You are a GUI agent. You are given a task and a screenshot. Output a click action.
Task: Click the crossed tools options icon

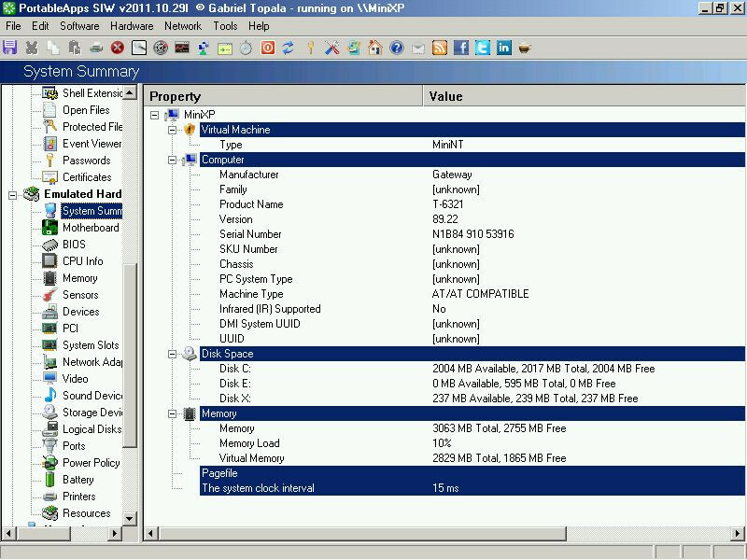coord(332,48)
